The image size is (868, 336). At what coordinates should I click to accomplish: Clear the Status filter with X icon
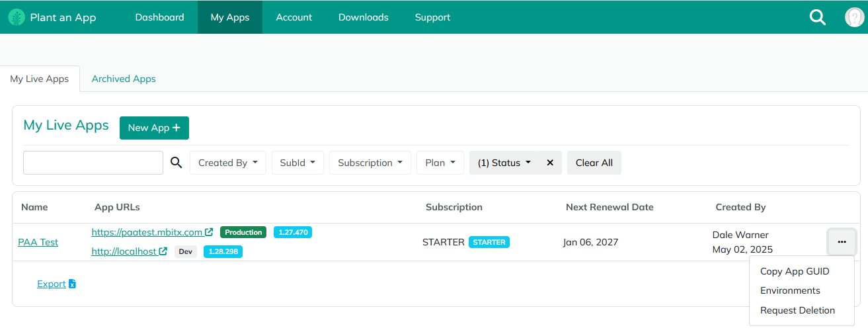(550, 163)
